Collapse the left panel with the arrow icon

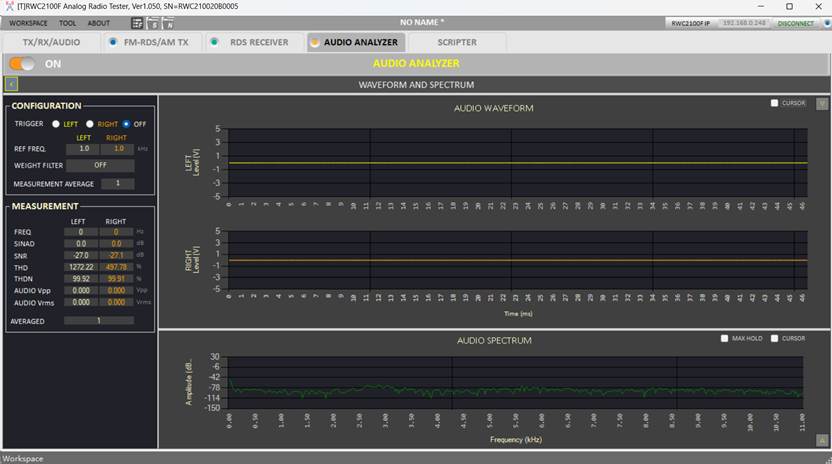11,85
